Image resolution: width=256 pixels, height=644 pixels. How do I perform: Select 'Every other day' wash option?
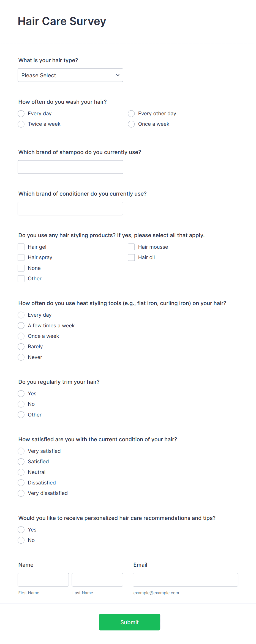pyautogui.click(x=131, y=113)
